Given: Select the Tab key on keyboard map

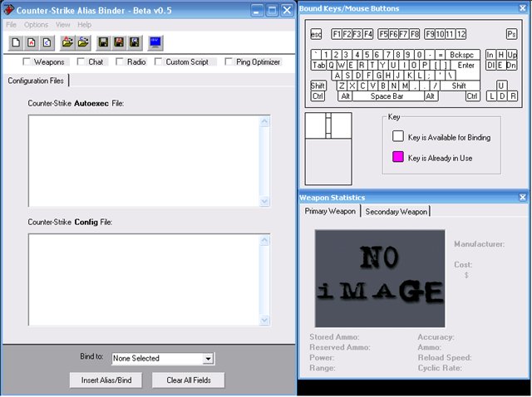Looking at the screenshot, I should pos(318,65).
